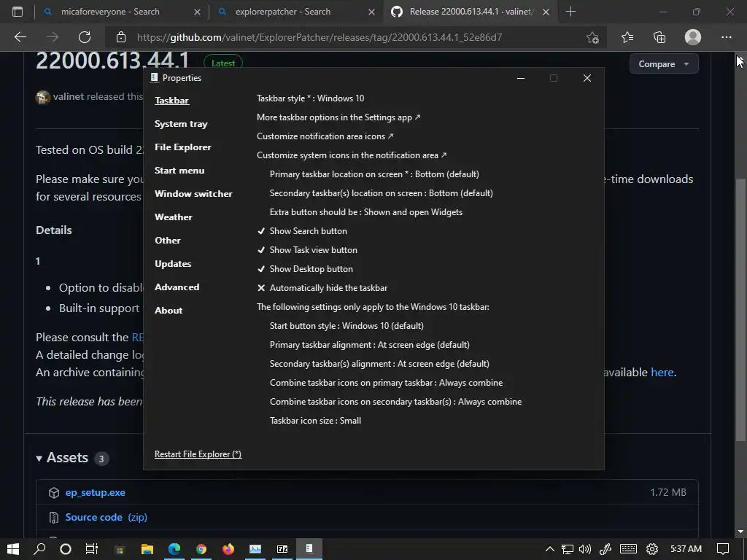Open Cortana circle icon on taskbar
The width and height of the screenshot is (747, 560).
click(66, 549)
